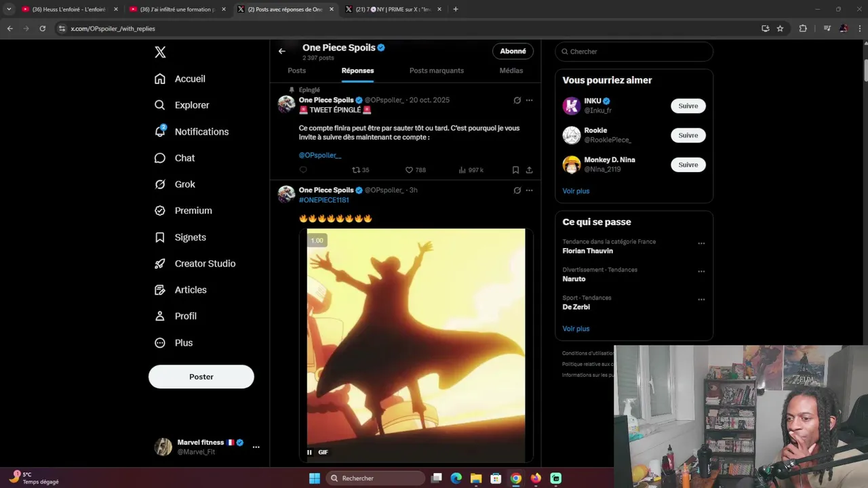Share the pinned tweet
This screenshot has height=488, width=868.
[529, 170]
